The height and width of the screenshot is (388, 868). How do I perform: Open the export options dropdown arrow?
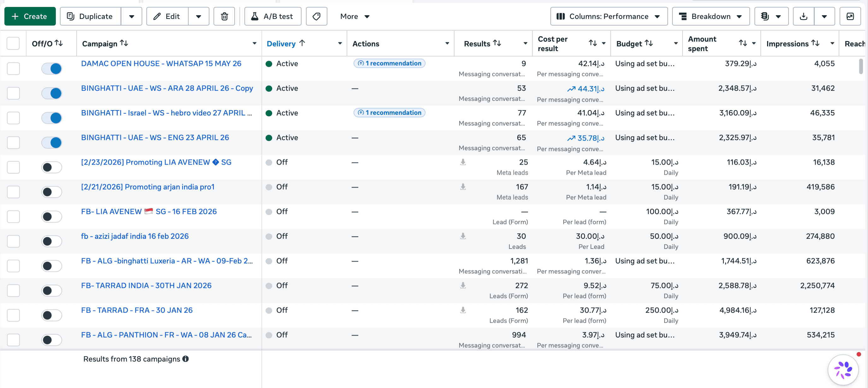pyautogui.click(x=824, y=16)
